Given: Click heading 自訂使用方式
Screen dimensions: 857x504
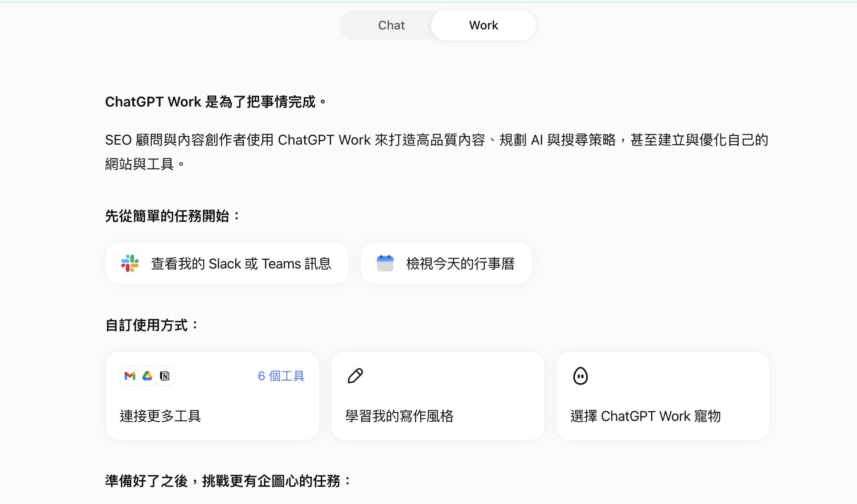Looking at the screenshot, I should 152,325.
